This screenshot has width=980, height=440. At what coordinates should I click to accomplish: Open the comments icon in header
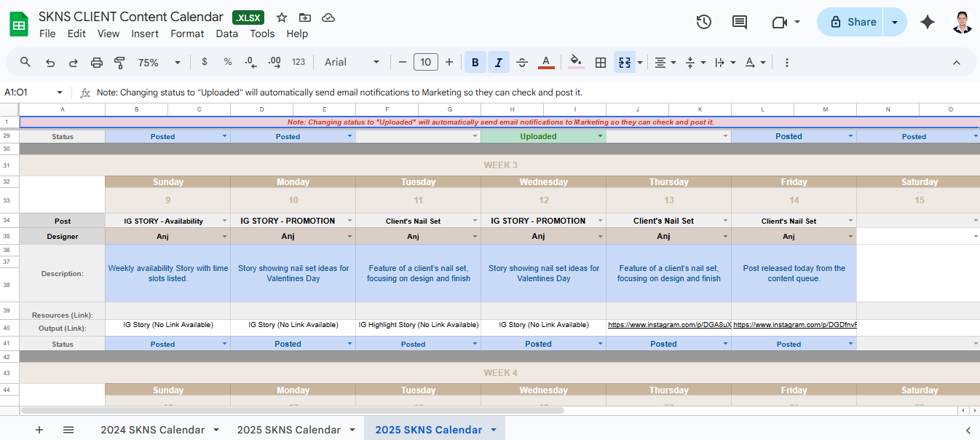pyautogui.click(x=740, y=22)
